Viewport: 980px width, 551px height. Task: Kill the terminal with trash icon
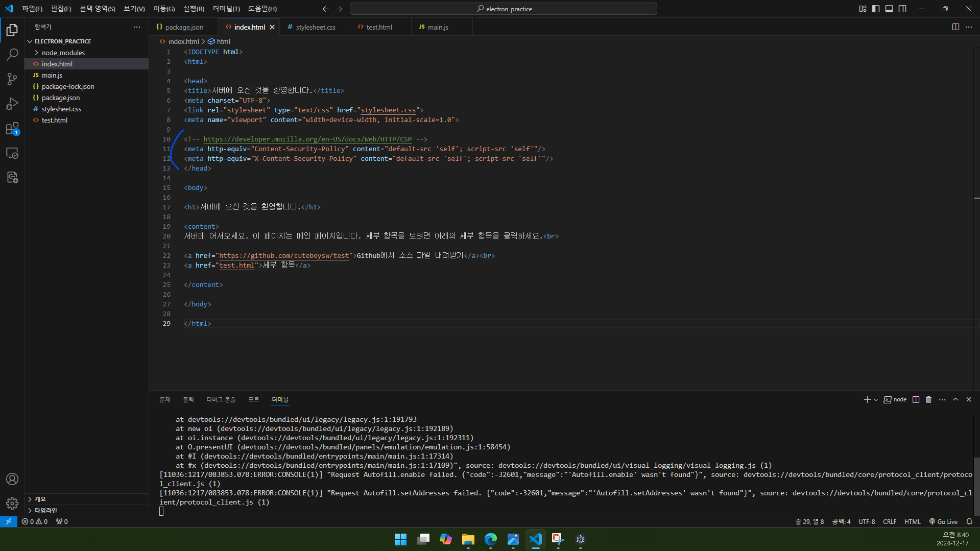click(x=929, y=399)
